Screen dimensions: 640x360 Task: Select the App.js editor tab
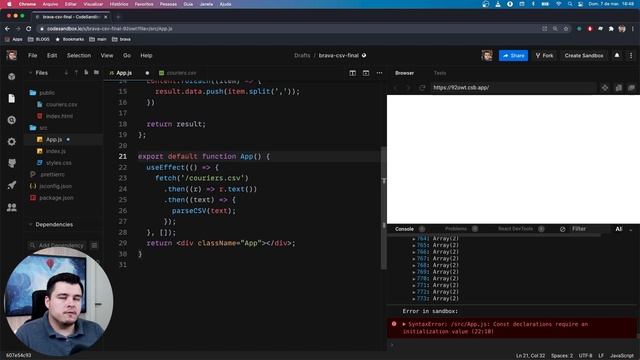coord(124,73)
